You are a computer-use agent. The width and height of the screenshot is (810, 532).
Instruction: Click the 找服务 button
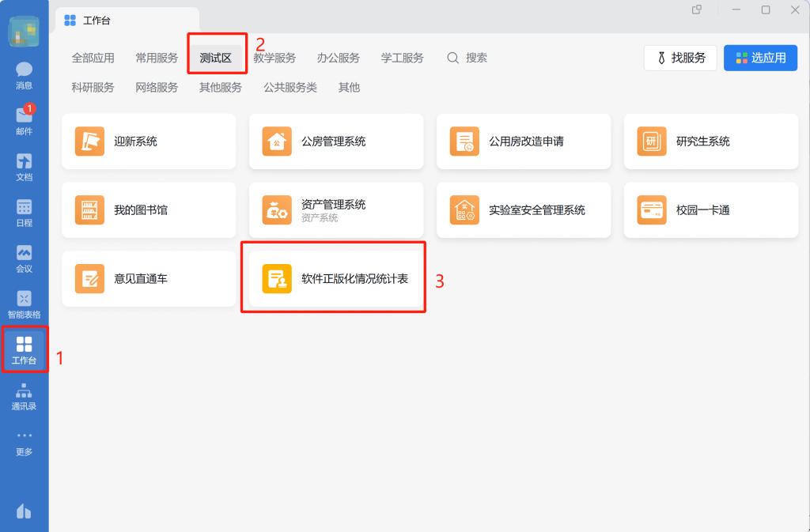pos(680,58)
